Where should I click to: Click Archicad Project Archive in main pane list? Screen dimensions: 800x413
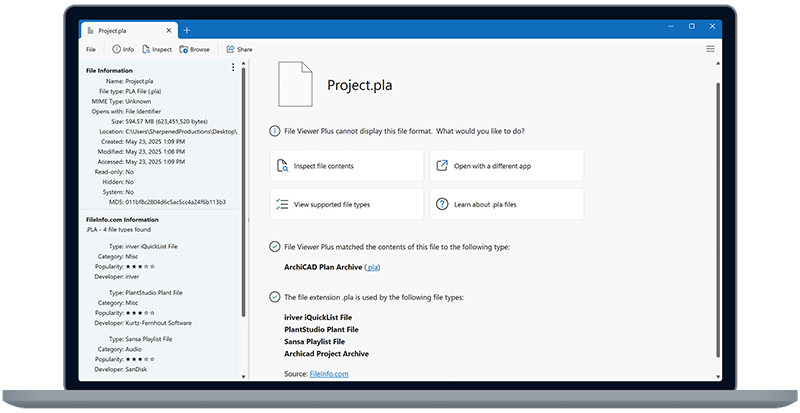click(327, 353)
